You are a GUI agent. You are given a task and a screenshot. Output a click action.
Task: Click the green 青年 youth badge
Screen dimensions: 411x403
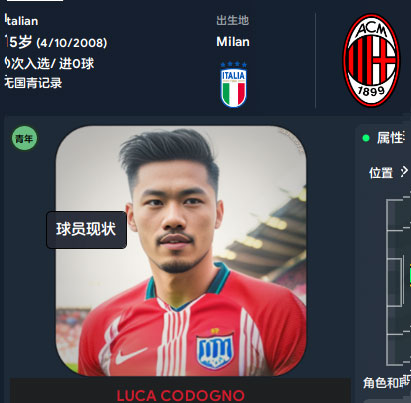pos(24,138)
